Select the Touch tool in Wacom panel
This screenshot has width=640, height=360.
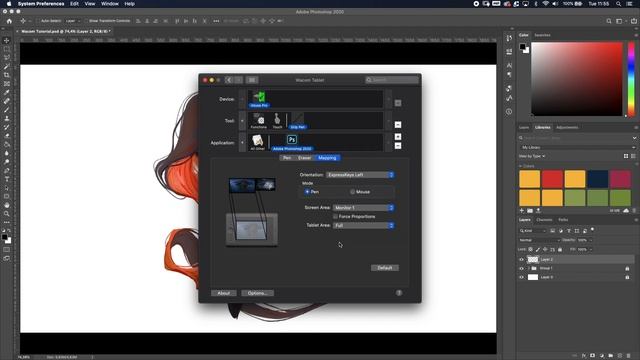point(277,121)
